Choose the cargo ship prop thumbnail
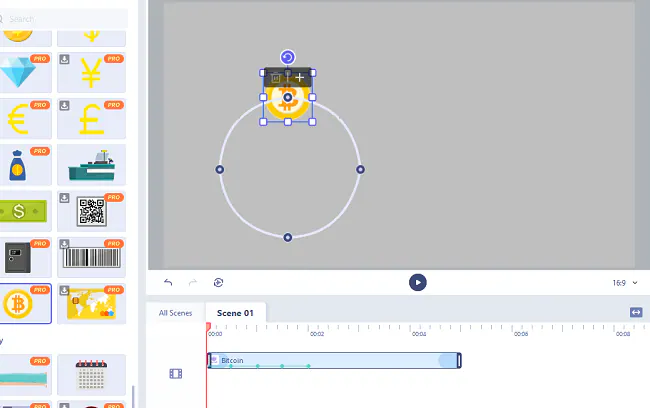Screen dimensions: 650x408 click(x=92, y=165)
